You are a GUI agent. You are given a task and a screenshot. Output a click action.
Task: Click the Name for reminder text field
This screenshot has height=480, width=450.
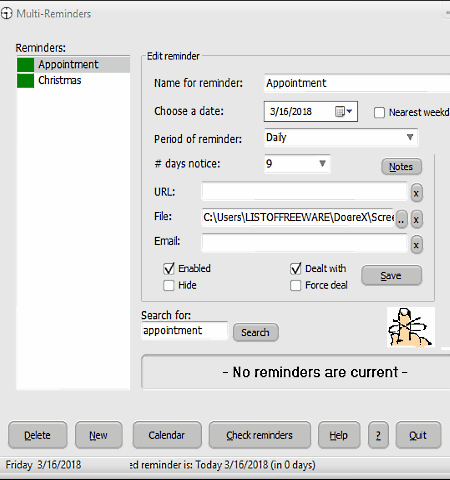357,83
